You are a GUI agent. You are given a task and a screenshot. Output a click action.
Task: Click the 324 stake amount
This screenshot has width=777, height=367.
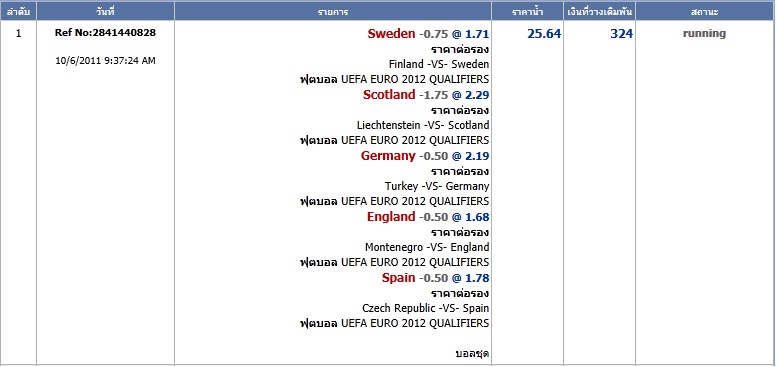pyautogui.click(x=621, y=34)
